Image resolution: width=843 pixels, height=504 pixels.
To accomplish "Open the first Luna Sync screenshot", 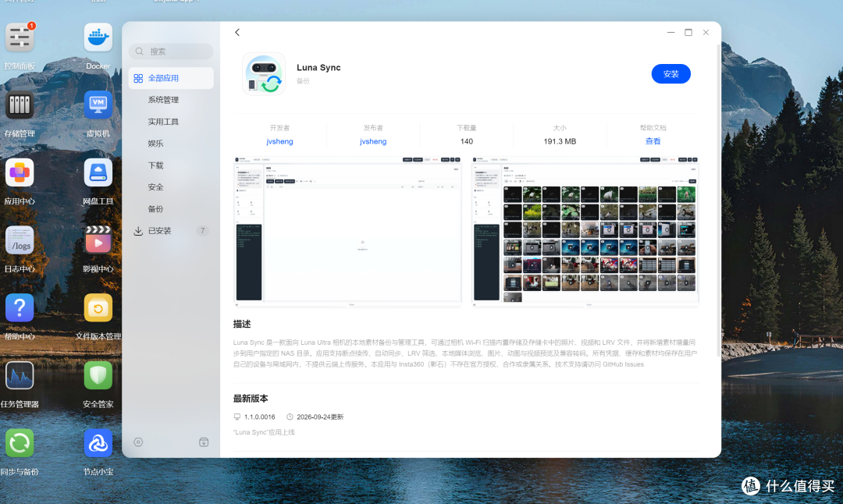I will 348,232.
